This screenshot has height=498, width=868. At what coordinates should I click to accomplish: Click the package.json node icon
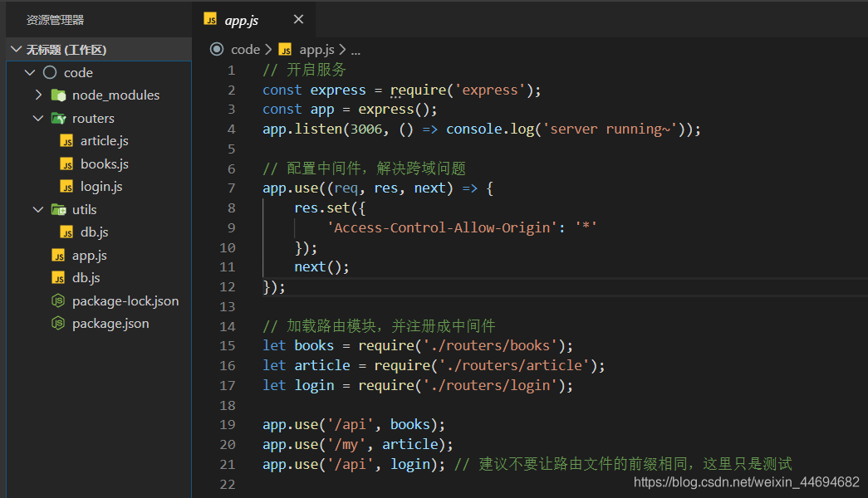pos(58,324)
